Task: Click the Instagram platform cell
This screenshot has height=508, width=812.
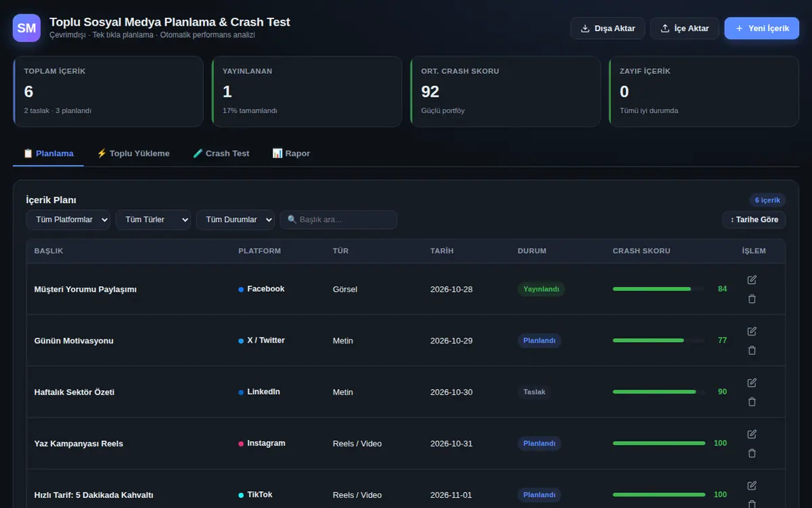Action: [262, 444]
